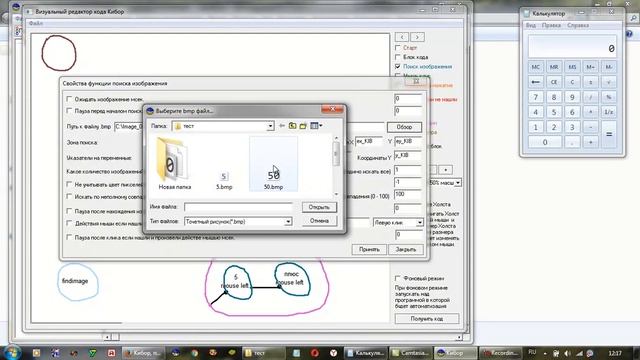
Task: Open Calculator 'Справка' menu
Action: point(578,25)
